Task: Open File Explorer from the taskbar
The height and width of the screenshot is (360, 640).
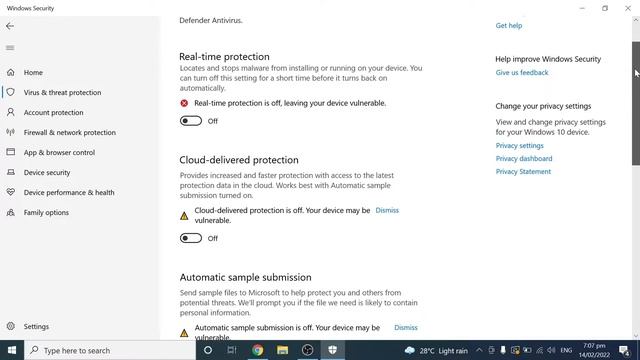Action: point(282,350)
